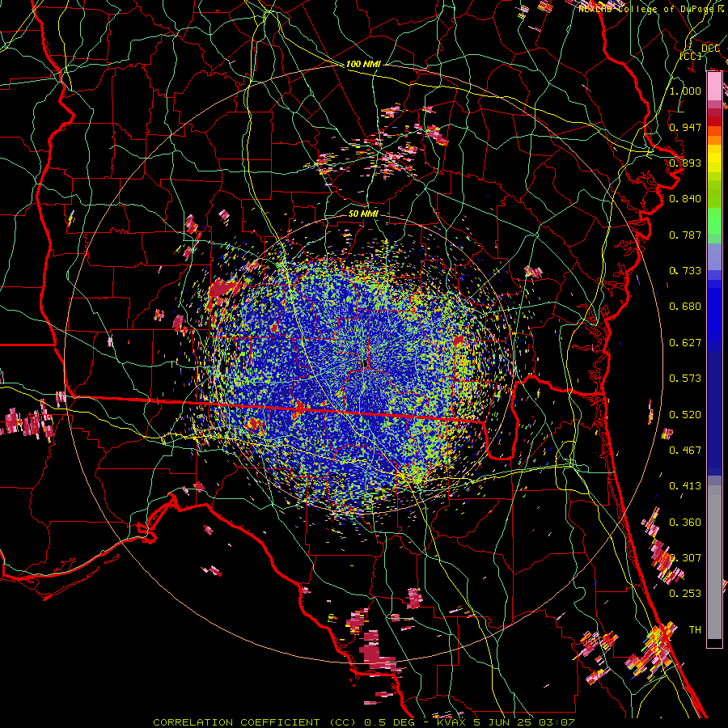Click the NEXLAB College of DuPage watermark text
The image size is (728, 728).
(650, 9)
